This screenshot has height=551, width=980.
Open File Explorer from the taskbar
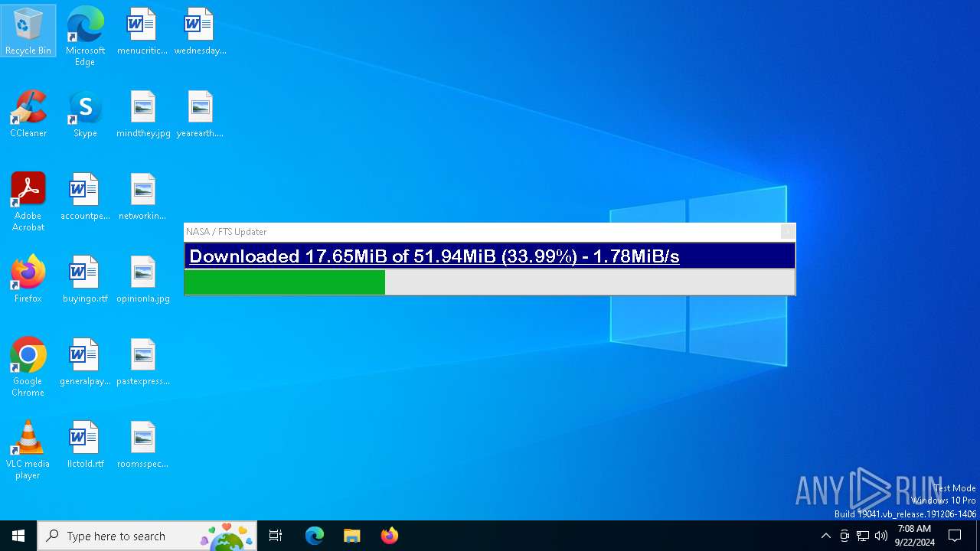click(352, 536)
